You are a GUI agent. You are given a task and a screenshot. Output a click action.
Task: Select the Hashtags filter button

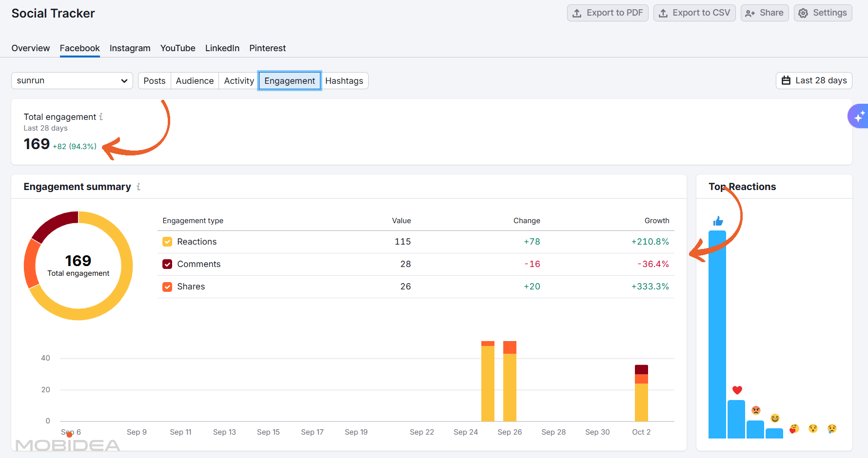[344, 80]
